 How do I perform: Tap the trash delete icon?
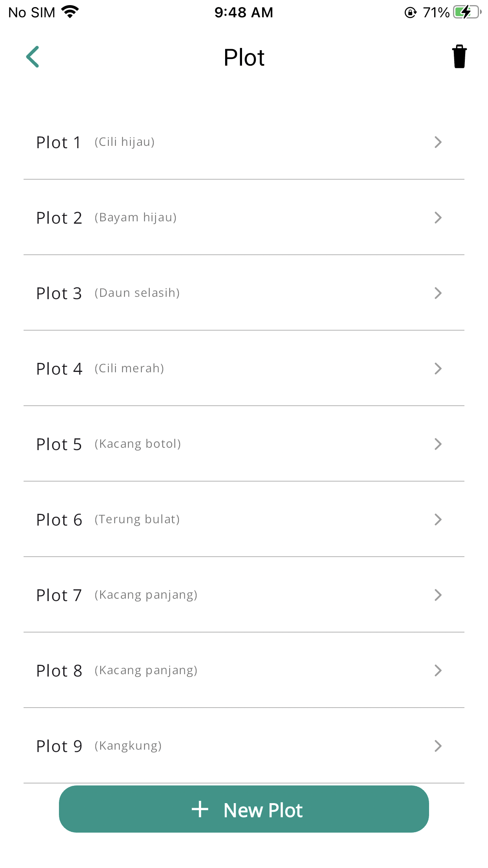459,57
